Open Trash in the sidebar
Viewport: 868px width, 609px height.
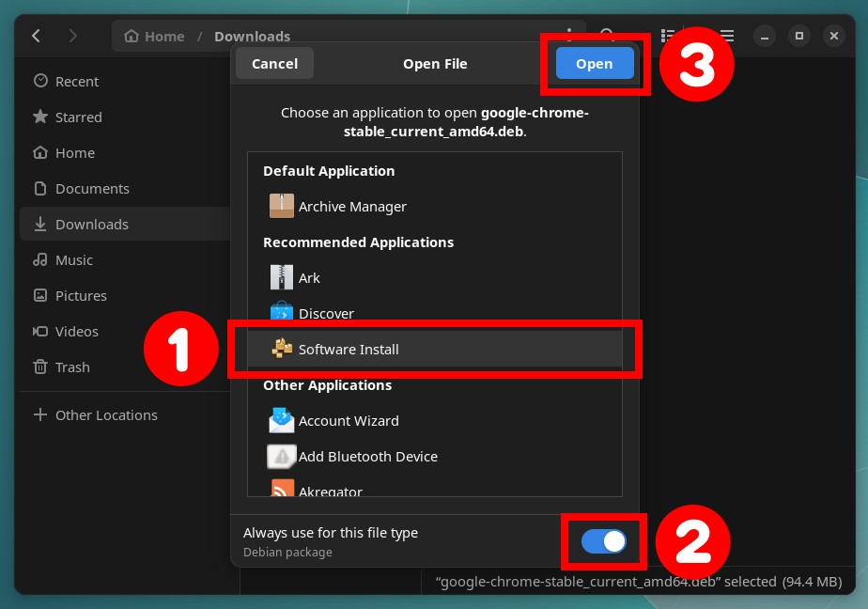pyautogui.click(x=125, y=367)
